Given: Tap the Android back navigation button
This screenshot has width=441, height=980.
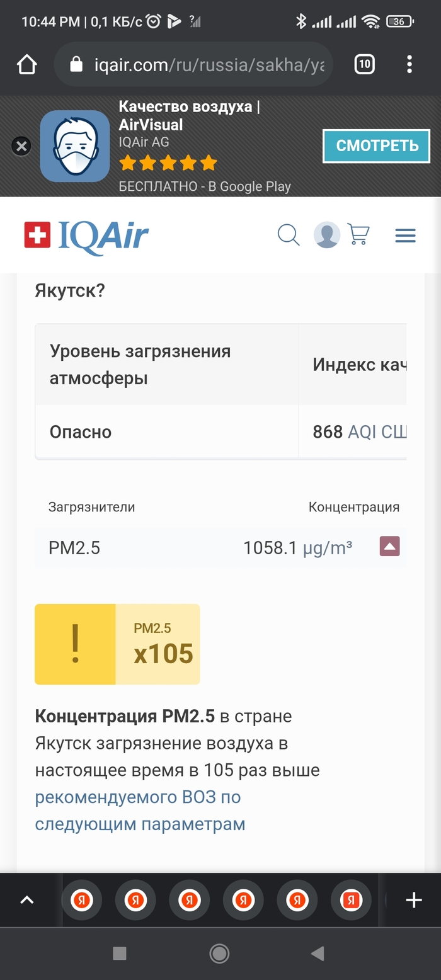Looking at the screenshot, I should [x=318, y=954].
